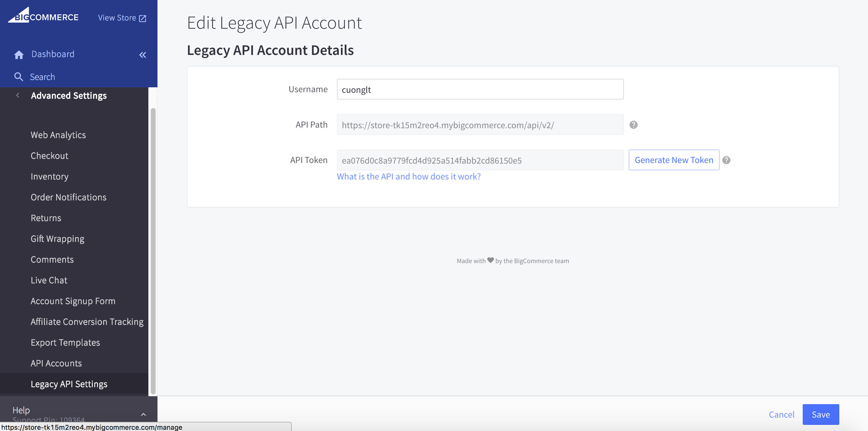Click the Cancel link
Viewport: 868px width, 431px height.
click(781, 415)
